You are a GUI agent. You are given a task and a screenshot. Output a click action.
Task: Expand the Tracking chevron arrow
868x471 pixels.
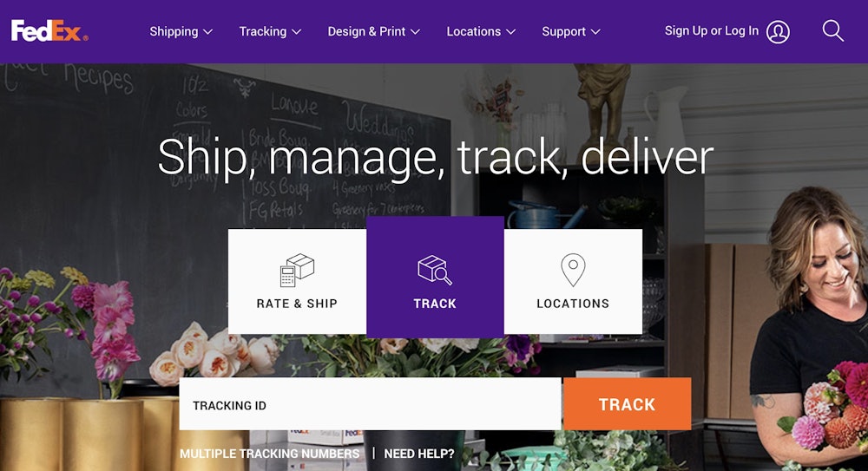click(x=297, y=32)
